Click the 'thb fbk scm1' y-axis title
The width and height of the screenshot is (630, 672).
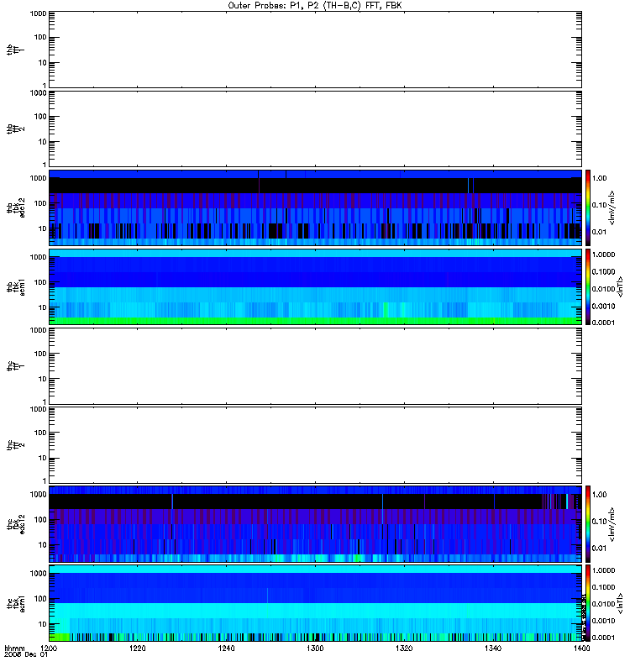(x=16, y=286)
